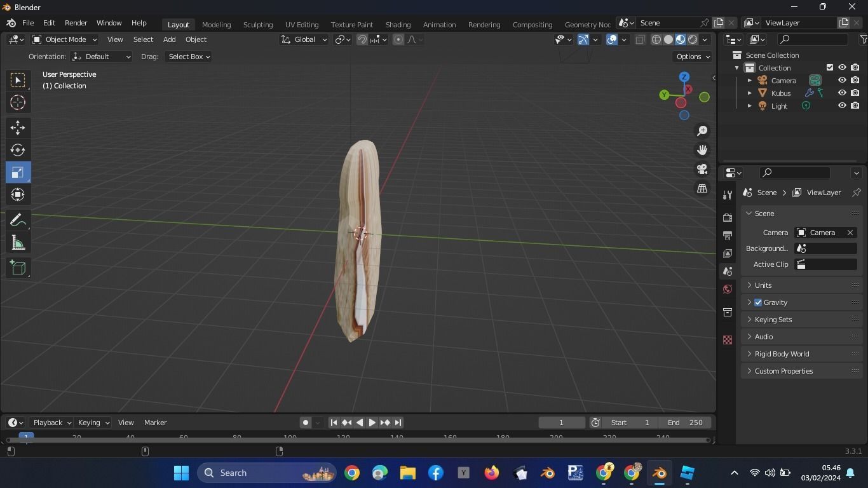868x488 pixels.
Task: Click the pan hand icon in viewport
Action: (702, 150)
